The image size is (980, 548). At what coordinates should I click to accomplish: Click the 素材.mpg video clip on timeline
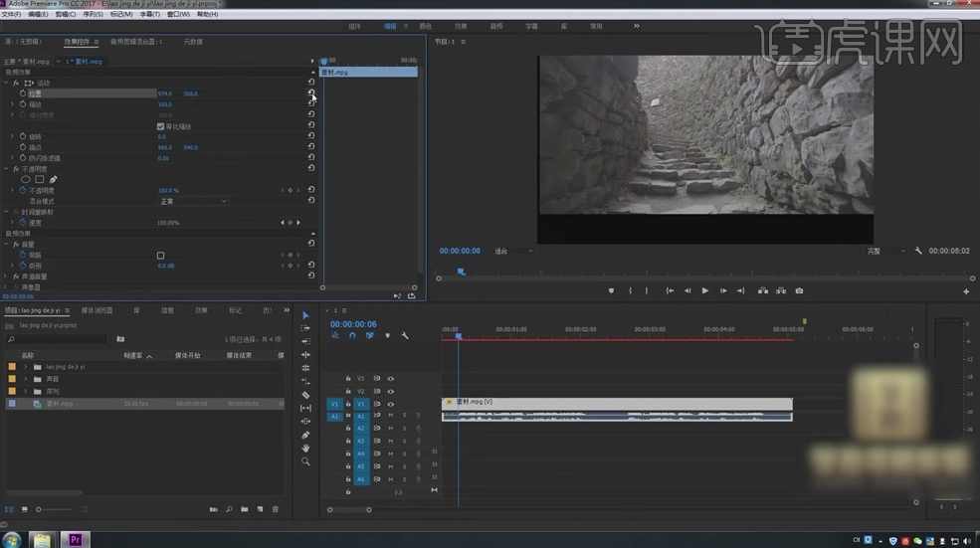[617, 402]
